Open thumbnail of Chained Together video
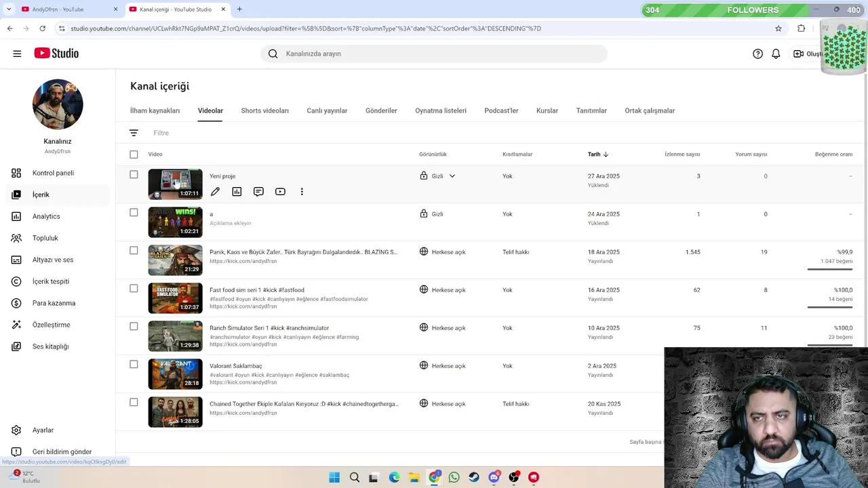Viewport: 868px width, 488px height. coord(175,412)
